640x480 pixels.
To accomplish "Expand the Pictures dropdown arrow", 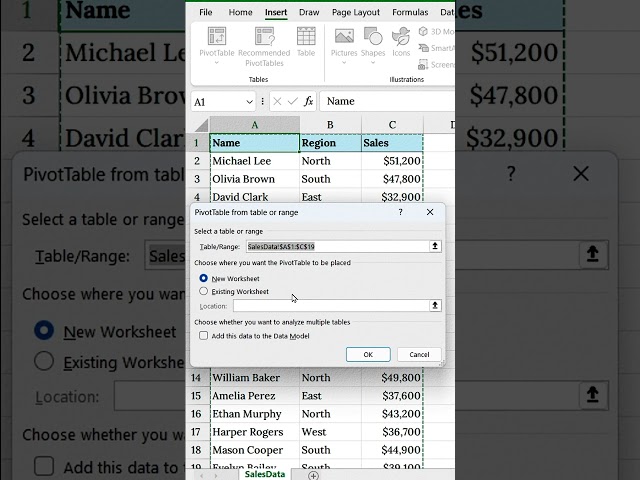I will point(344,62).
